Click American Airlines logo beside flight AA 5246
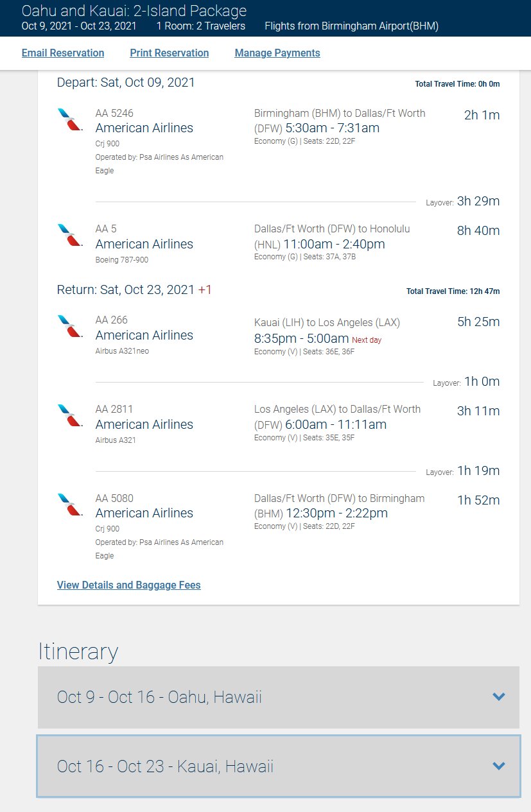This screenshot has height=812, width=531. click(x=69, y=119)
